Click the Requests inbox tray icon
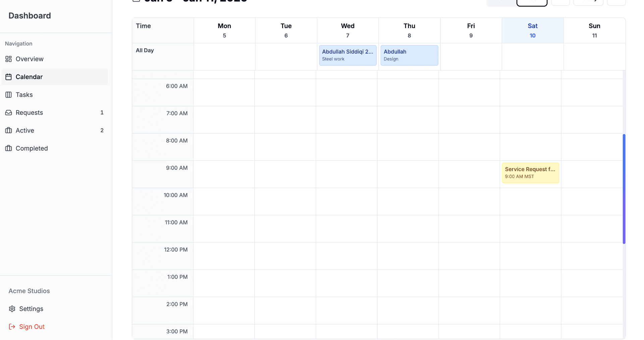644x340 pixels. pyautogui.click(x=8, y=113)
